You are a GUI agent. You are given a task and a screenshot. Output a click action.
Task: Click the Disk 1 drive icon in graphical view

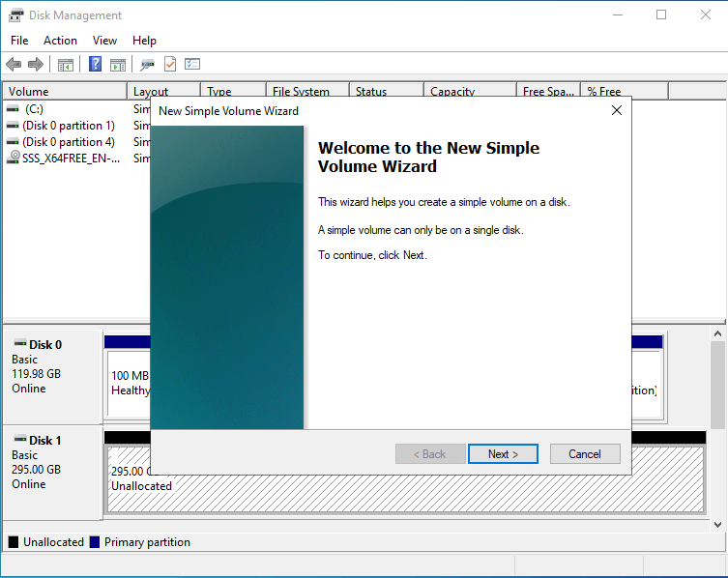coord(20,439)
